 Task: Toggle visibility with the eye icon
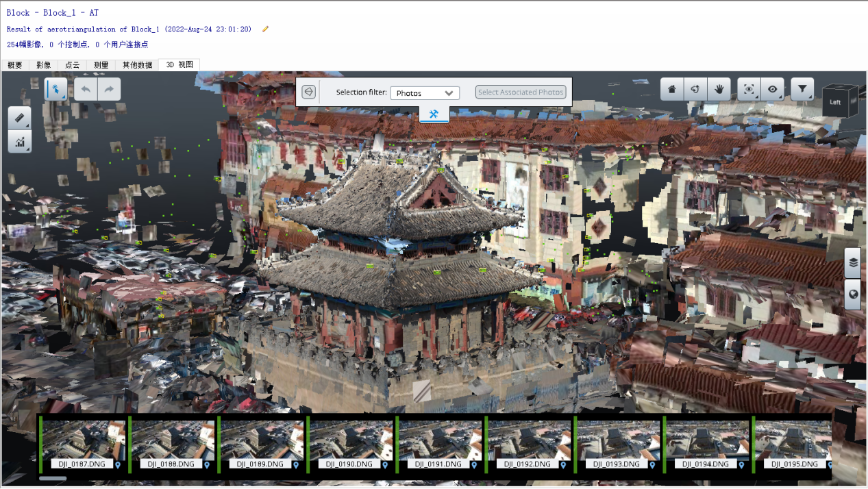pyautogui.click(x=773, y=89)
